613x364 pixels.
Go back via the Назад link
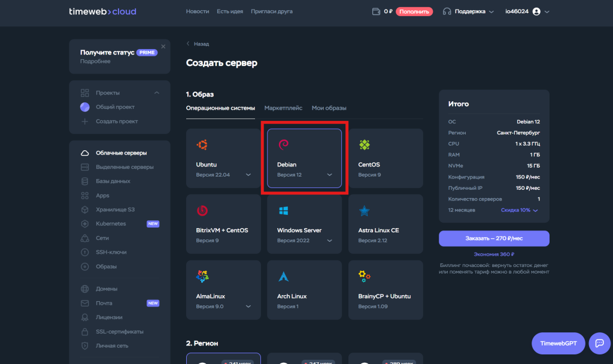tap(198, 44)
